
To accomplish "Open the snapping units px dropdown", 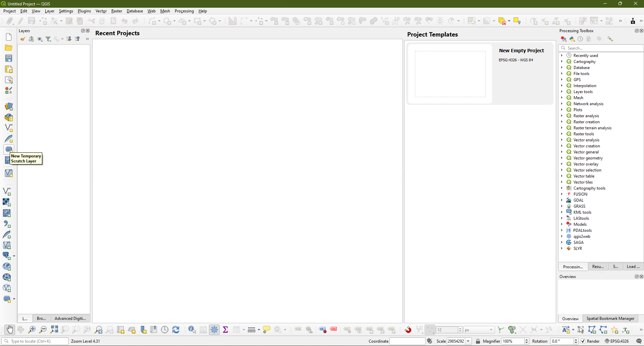I will click(479, 330).
